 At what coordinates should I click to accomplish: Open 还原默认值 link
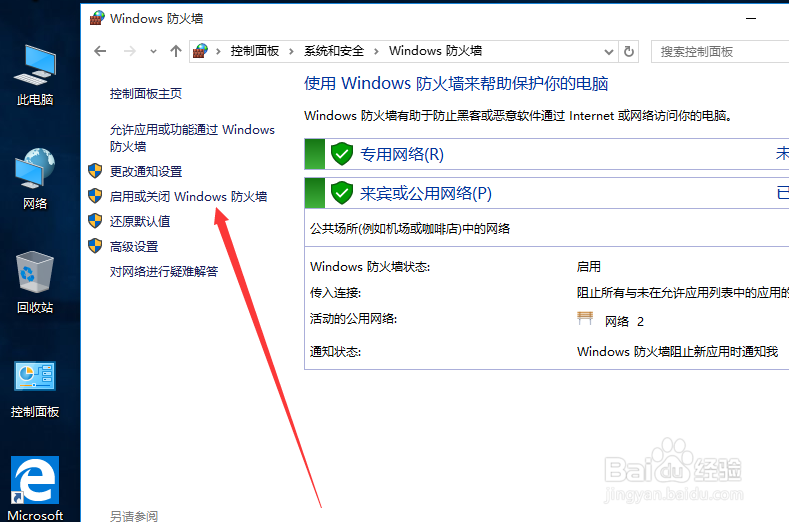[140, 221]
